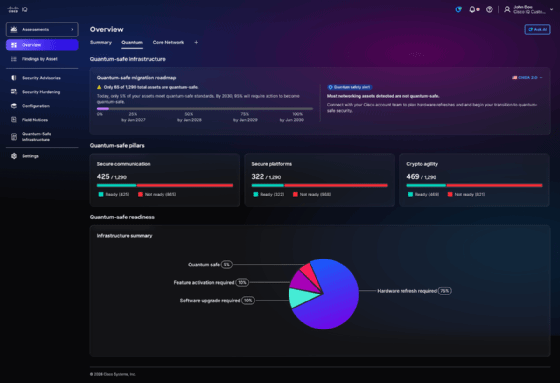Click the teal Ready (469) legend swatch

point(410,194)
